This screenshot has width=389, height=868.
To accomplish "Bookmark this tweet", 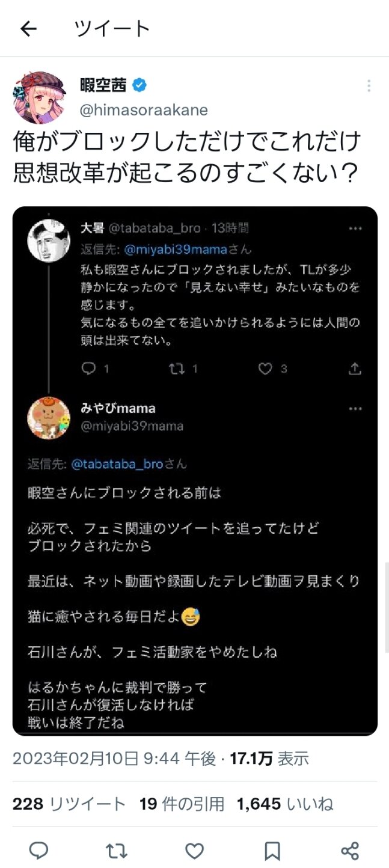I will pos(272,851).
